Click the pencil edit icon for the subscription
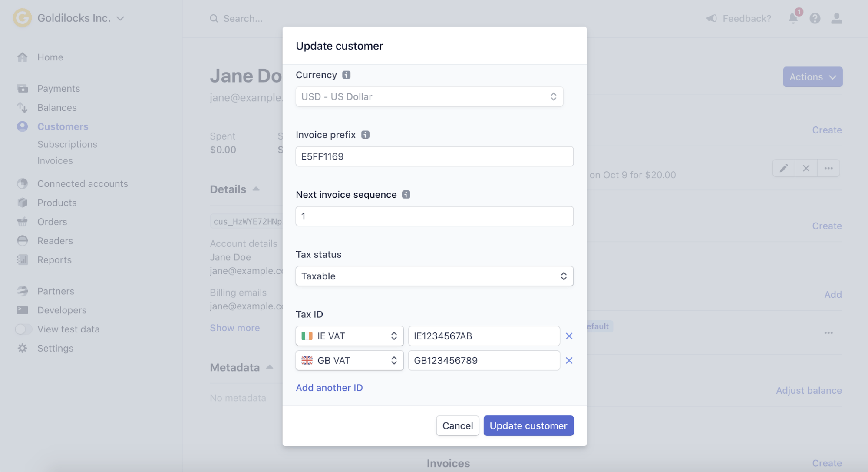Image resolution: width=868 pixels, height=472 pixels. click(x=783, y=168)
